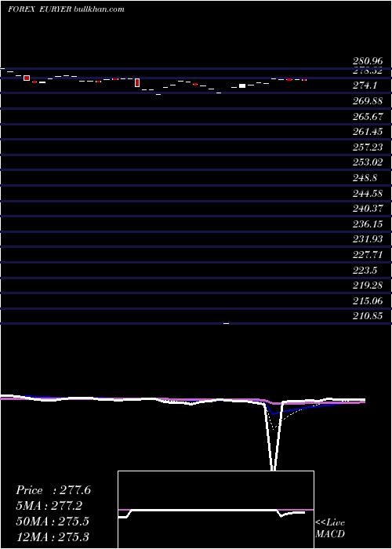392x549 pixels.
Task: Click the <<Live MACD label
Action: (330, 529)
